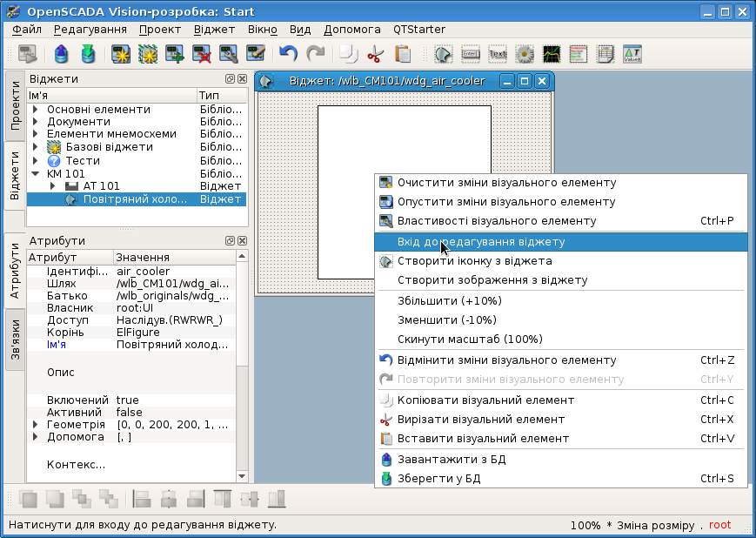Select the flower Media primitive icon
The height and width of the screenshot is (538, 756).
[525, 54]
